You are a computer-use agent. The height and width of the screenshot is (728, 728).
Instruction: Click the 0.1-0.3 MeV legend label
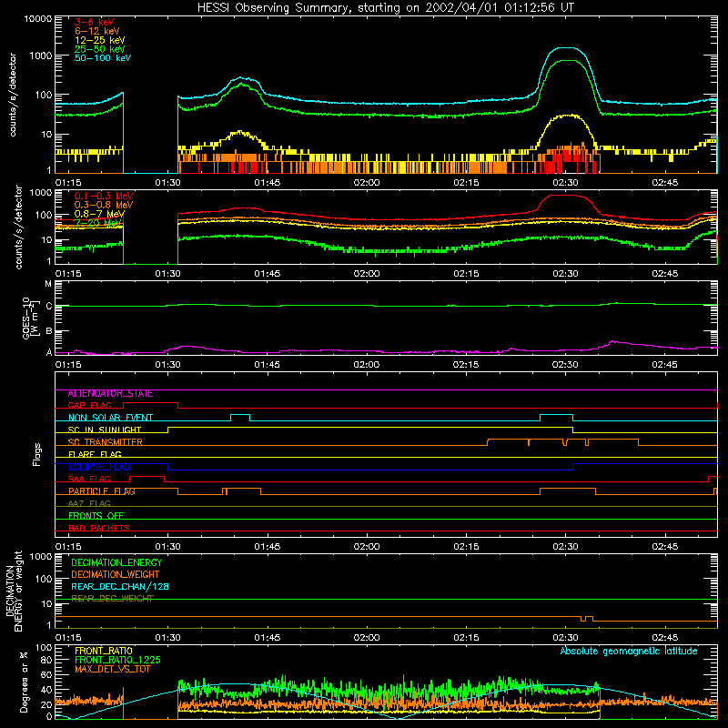(104, 196)
